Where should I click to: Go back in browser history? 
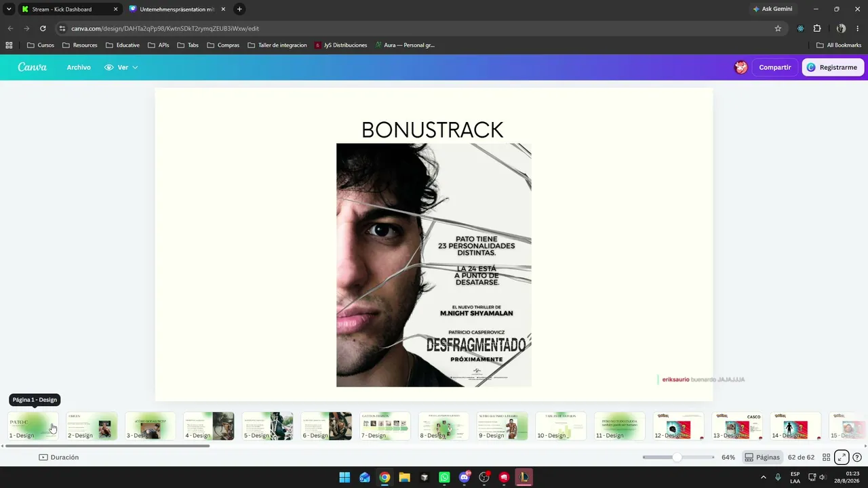tap(10, 28)
